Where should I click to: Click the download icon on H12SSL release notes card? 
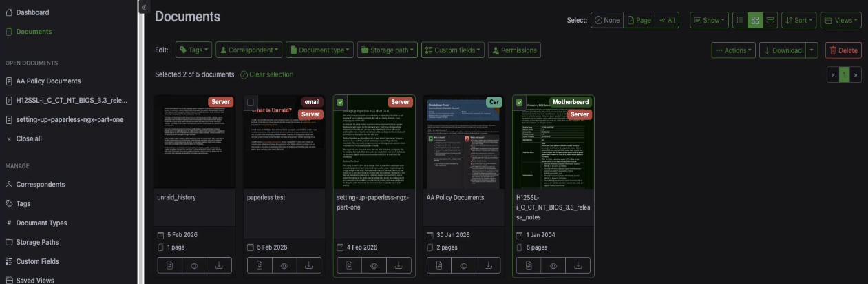click(x=578, y=265)
